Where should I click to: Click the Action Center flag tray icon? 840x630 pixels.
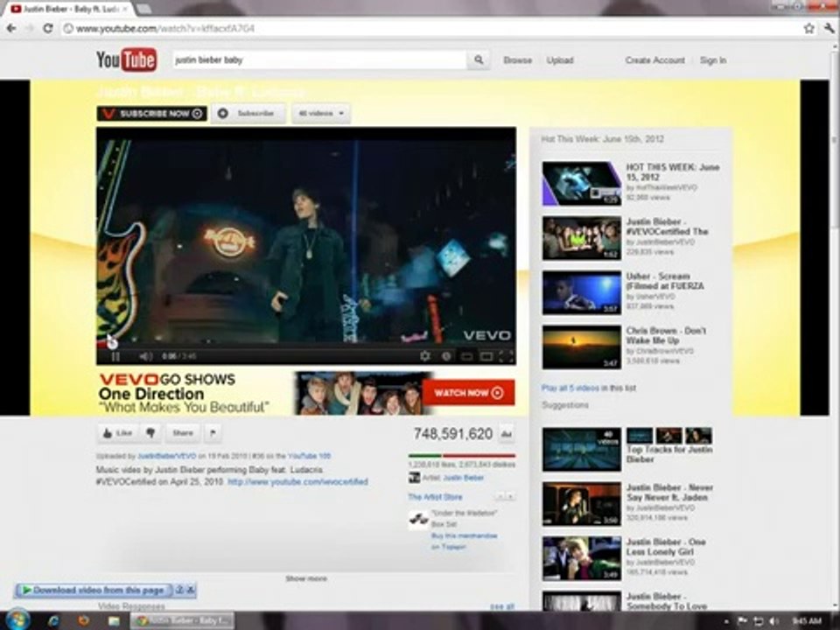(743, 621)
